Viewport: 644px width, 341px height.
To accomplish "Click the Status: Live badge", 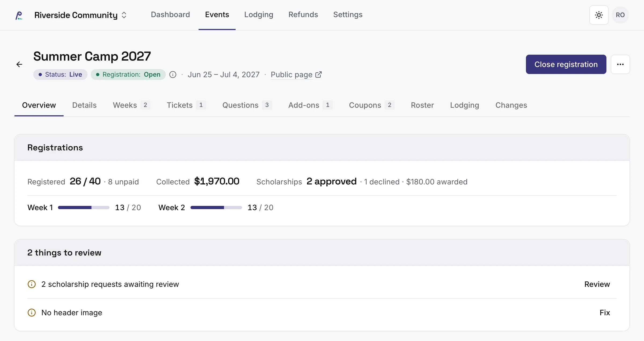I will point(60,75).
